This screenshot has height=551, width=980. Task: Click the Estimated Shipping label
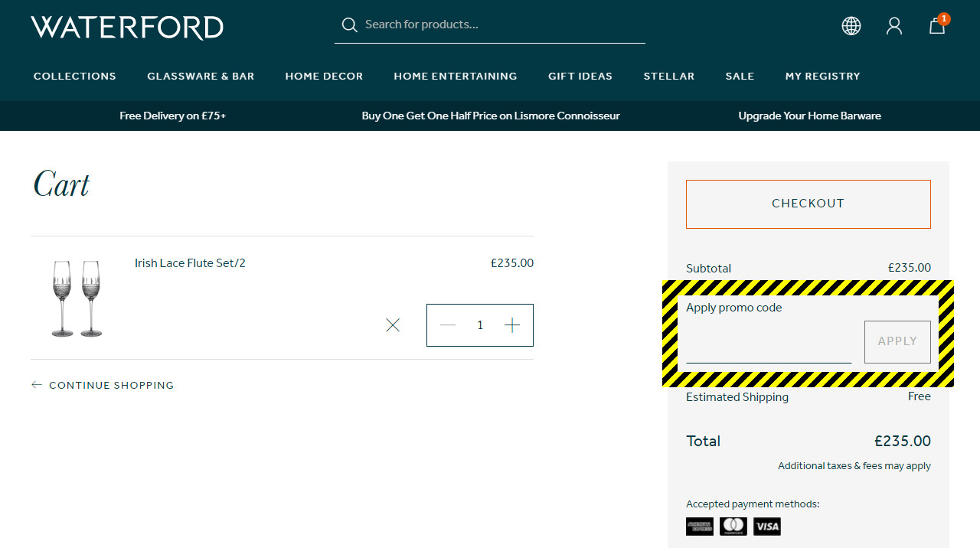click(x=737, y=397)
